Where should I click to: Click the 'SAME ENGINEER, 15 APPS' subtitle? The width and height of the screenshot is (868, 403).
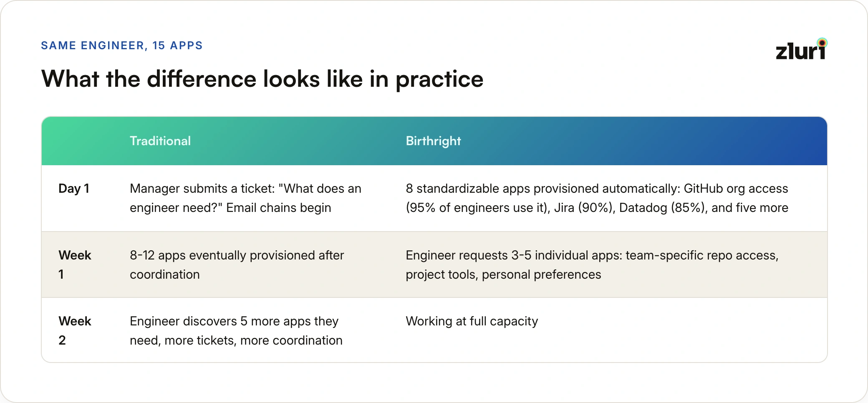(x=122, y=45)
